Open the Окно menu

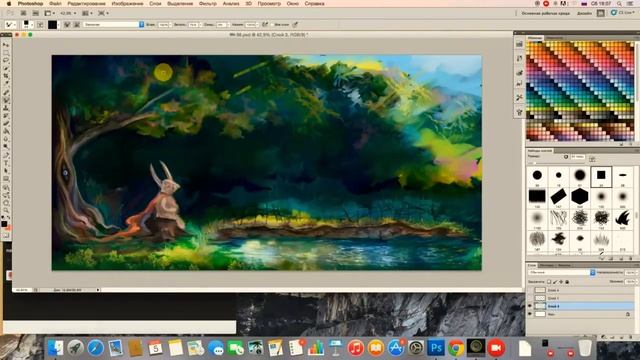click(293, 3)
